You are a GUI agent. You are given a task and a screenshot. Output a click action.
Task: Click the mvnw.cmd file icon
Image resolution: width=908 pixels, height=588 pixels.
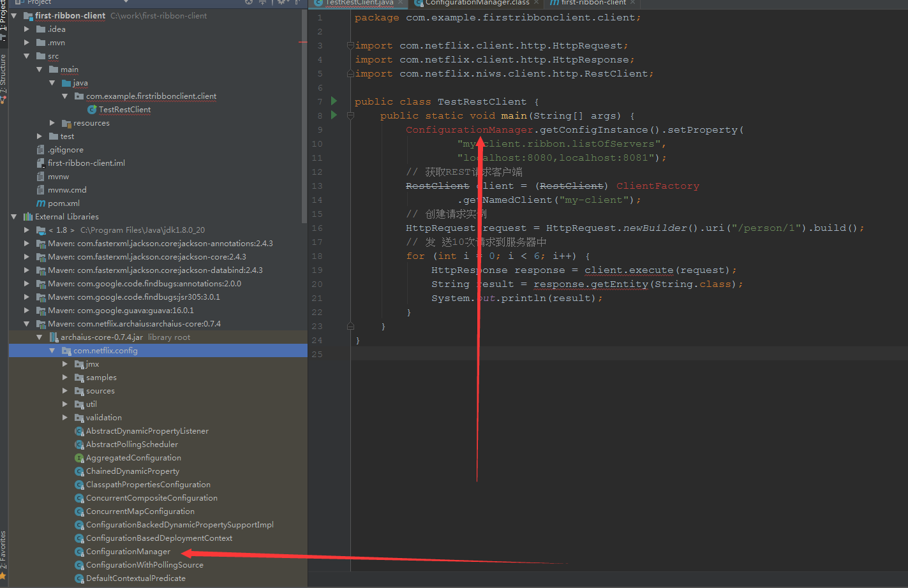tap(41, 190)
